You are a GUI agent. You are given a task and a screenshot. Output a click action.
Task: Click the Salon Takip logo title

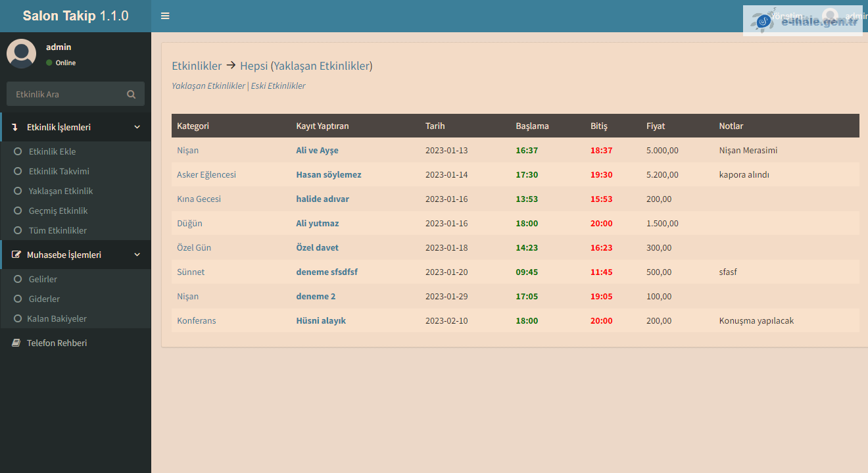click(x=76, y=16)
